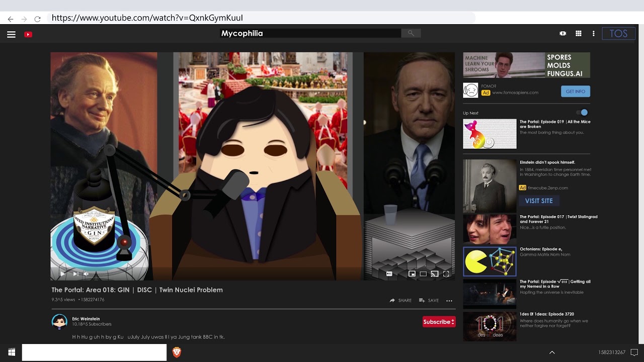This screenshot has width=644, height=362.
Task: Save the video to a playlist
Action: [x=429, y=301]
